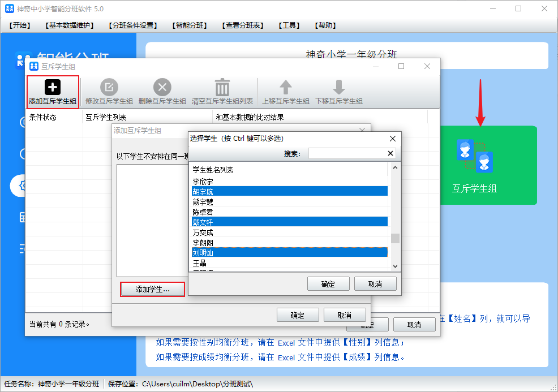Click the student list scrollbar up arrow

click(395, 167)
